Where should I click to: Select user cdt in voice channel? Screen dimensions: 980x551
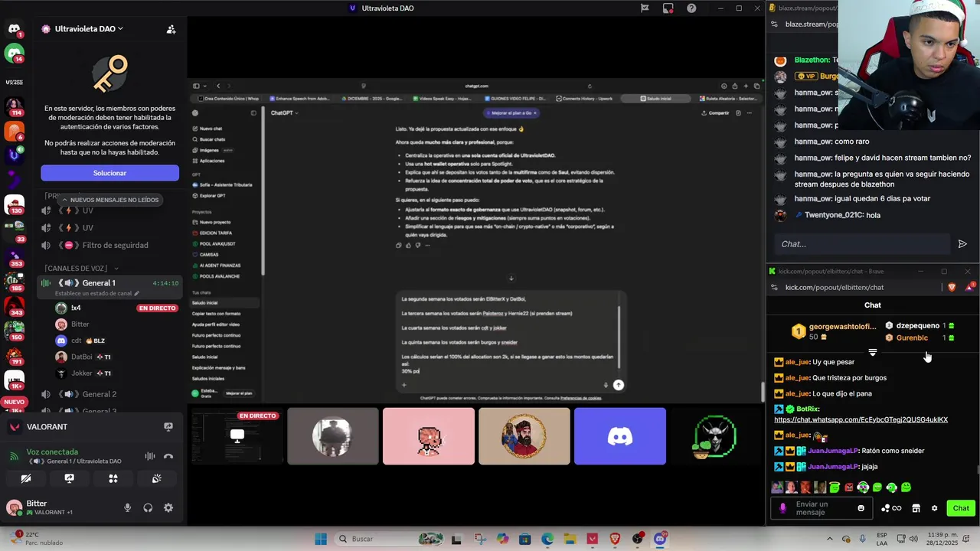coord(77,341)
